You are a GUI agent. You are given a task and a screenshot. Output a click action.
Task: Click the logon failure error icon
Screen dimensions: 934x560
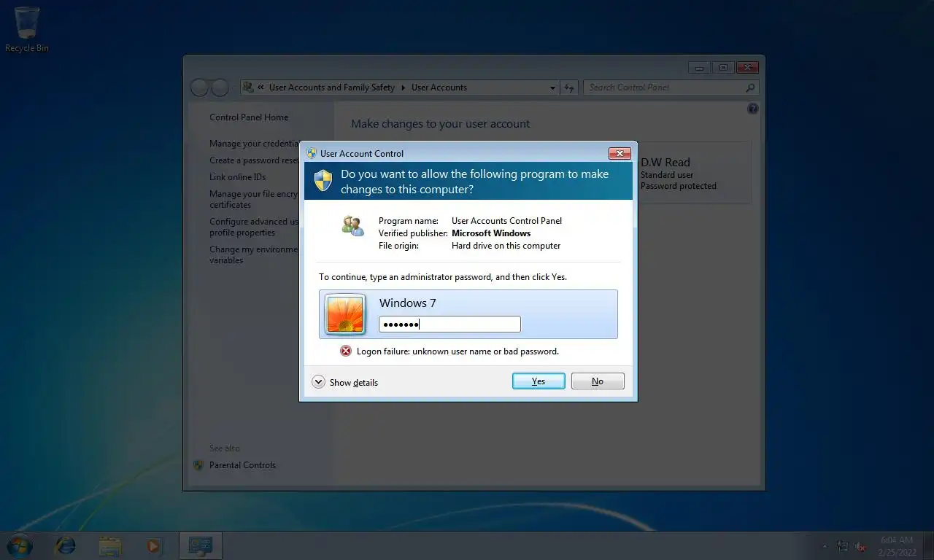pyautogui.click(x=346, y=351)
